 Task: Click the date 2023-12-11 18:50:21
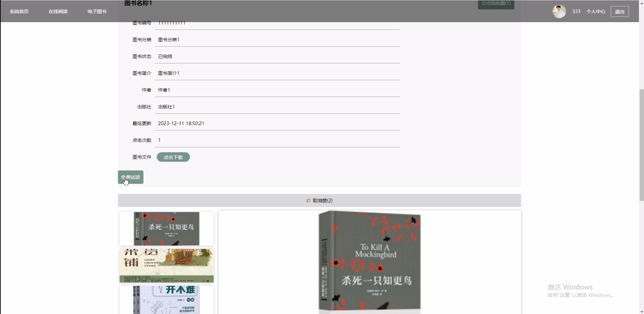181,123
